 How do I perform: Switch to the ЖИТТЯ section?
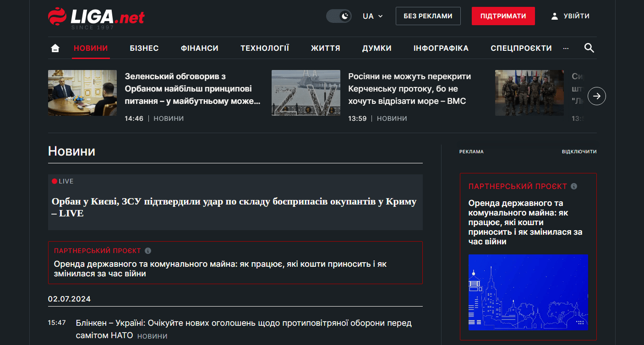pyautogui.click(x=326, y=48)
